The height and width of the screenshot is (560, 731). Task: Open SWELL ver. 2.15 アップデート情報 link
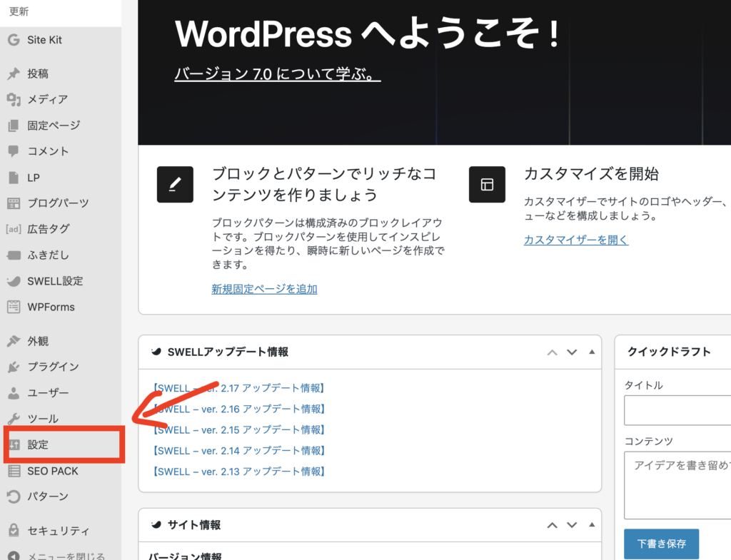(x=238, y=429)
